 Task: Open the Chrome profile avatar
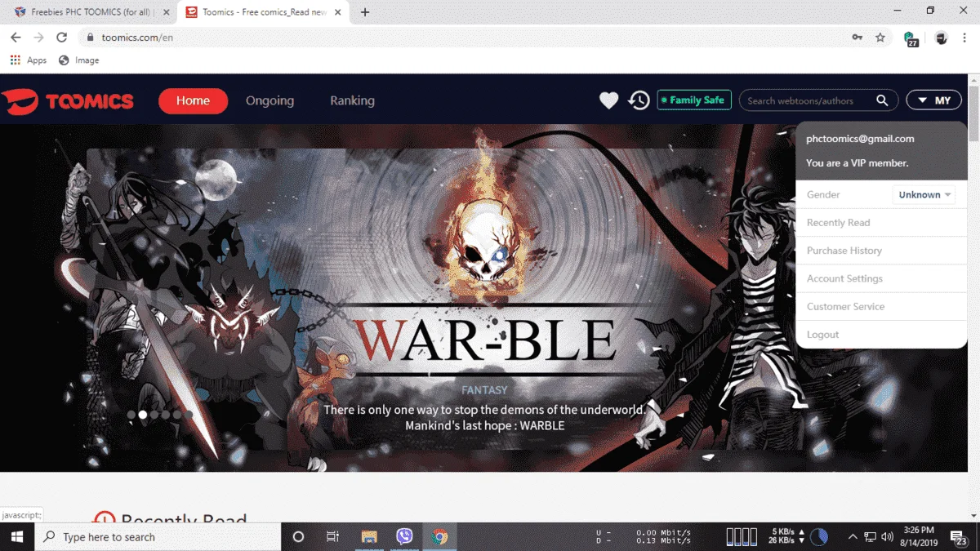coord(941,38)
